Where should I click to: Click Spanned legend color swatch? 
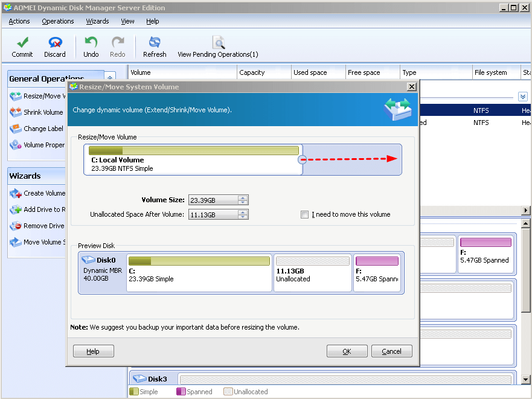pos(181,392)
